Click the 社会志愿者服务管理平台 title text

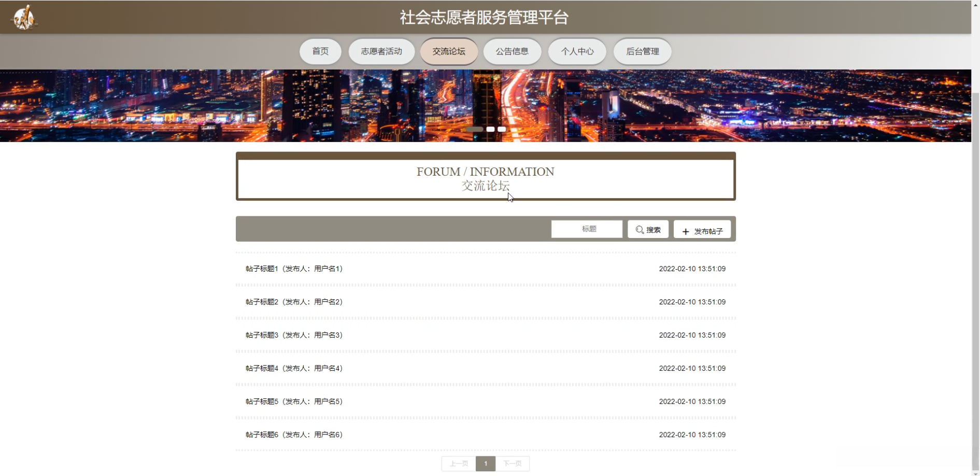484,18
